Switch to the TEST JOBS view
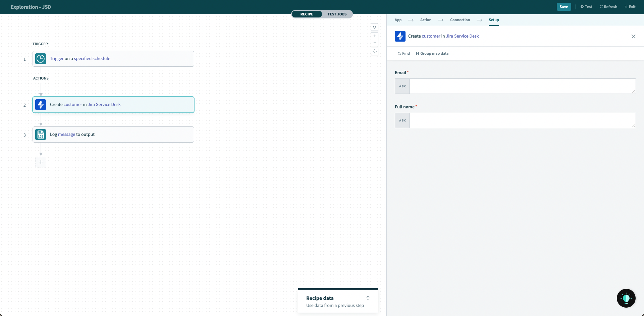The height and width of the screenshot is (316, 644). pos(337,14)
